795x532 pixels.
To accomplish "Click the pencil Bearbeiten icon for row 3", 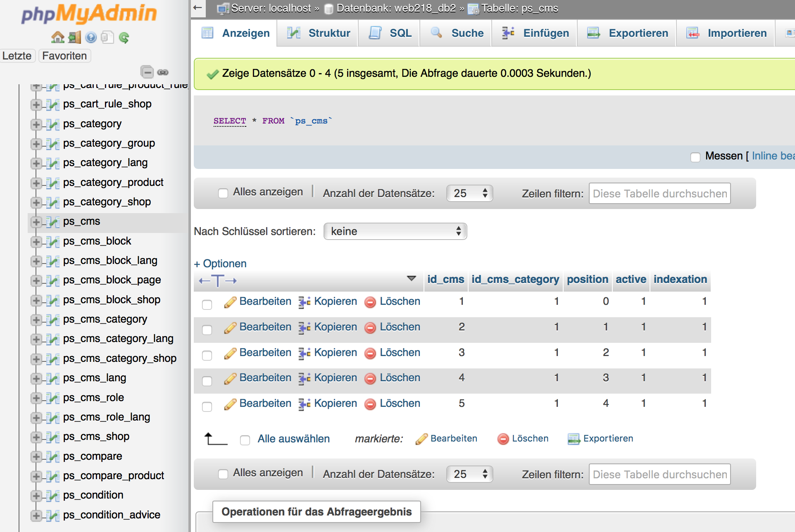I will tap(230, 353).
